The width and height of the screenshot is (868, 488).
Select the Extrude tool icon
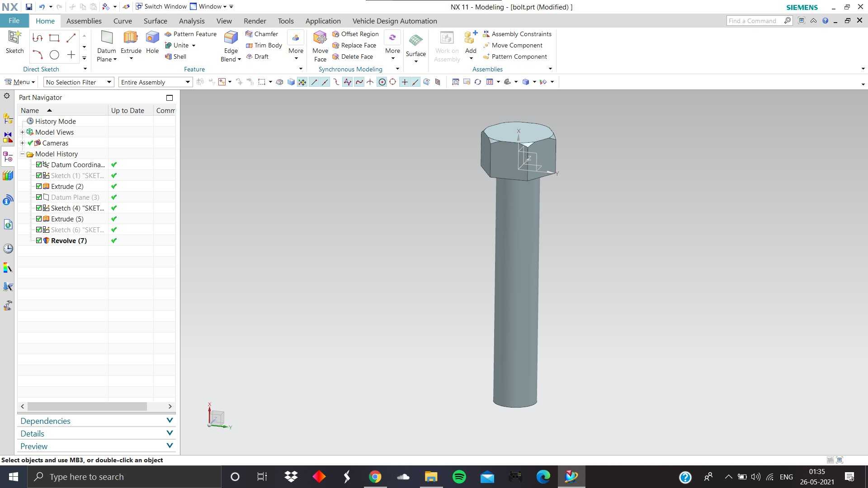131,38
